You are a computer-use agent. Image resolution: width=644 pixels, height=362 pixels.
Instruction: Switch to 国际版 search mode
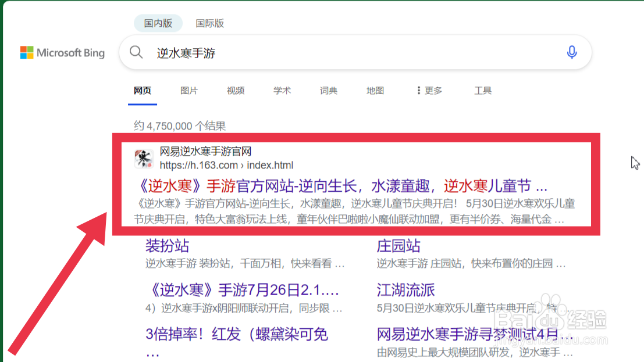(210, 23)
